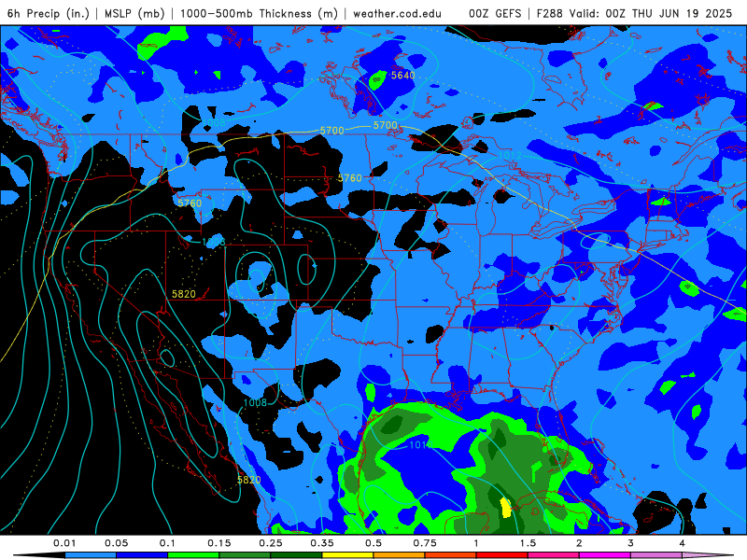Click the light blue 0.01–0.05 colorbar swatch

click(x=91, y=555)
